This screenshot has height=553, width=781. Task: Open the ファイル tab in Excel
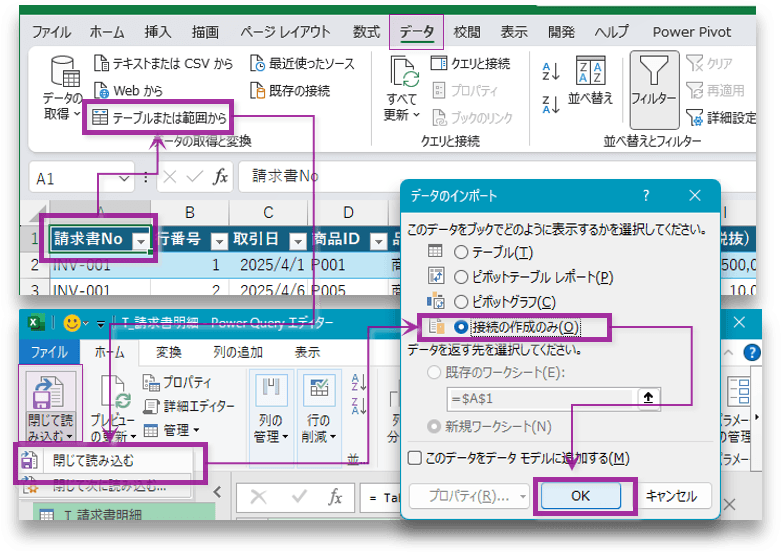pyautogui.click(x=51, y=32)
